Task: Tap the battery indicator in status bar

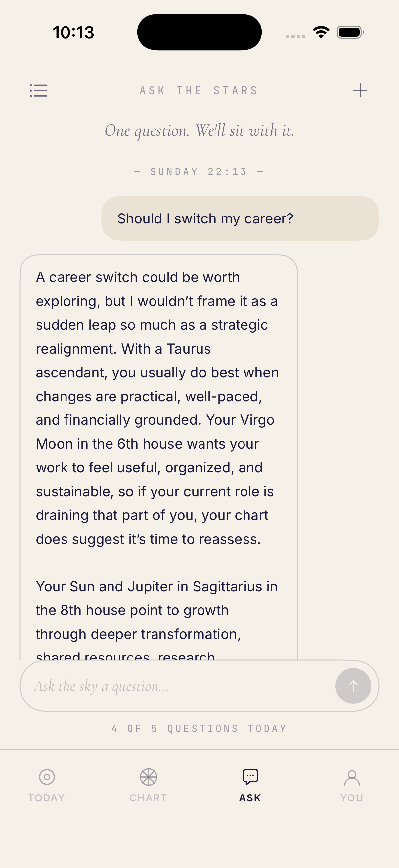Action: pyautogui.click(x=350, y=32)
